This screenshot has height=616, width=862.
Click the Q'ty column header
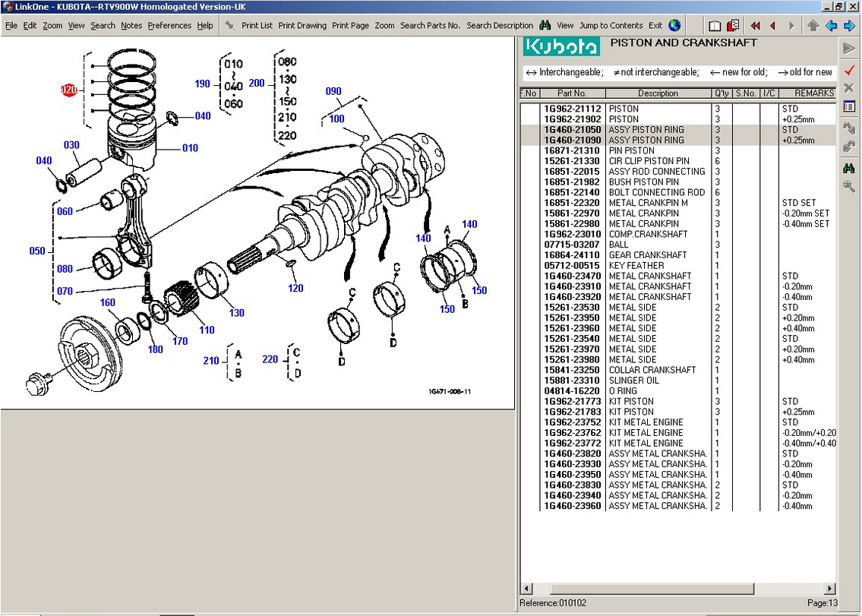[721, 93]
